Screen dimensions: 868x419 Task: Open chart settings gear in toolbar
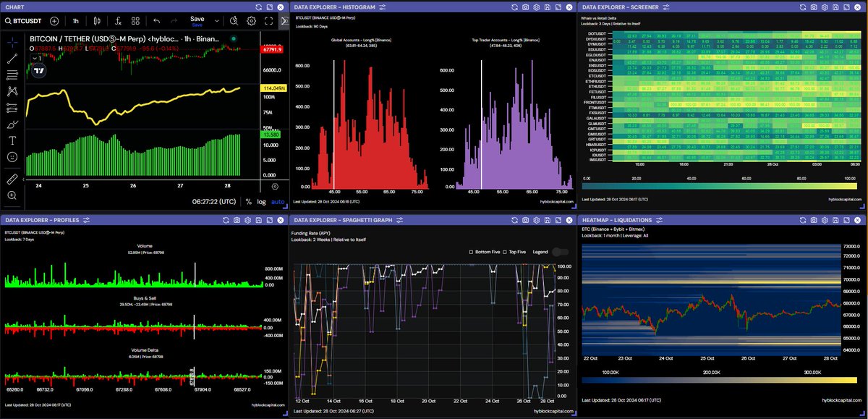tap(251, 20)
